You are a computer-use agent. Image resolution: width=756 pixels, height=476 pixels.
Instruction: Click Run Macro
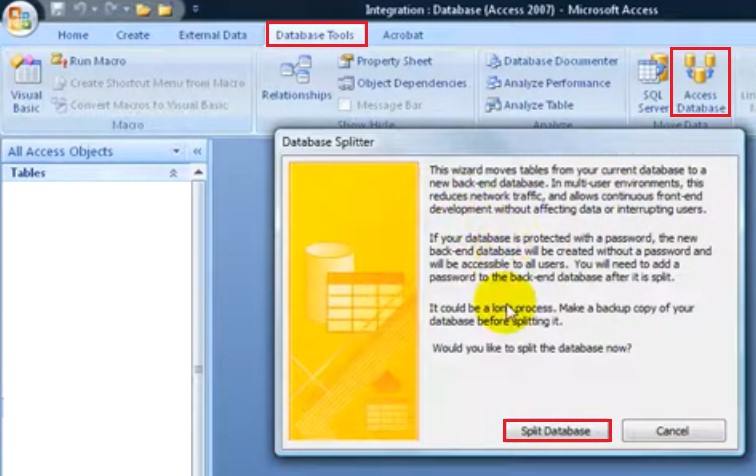[89, 61]
